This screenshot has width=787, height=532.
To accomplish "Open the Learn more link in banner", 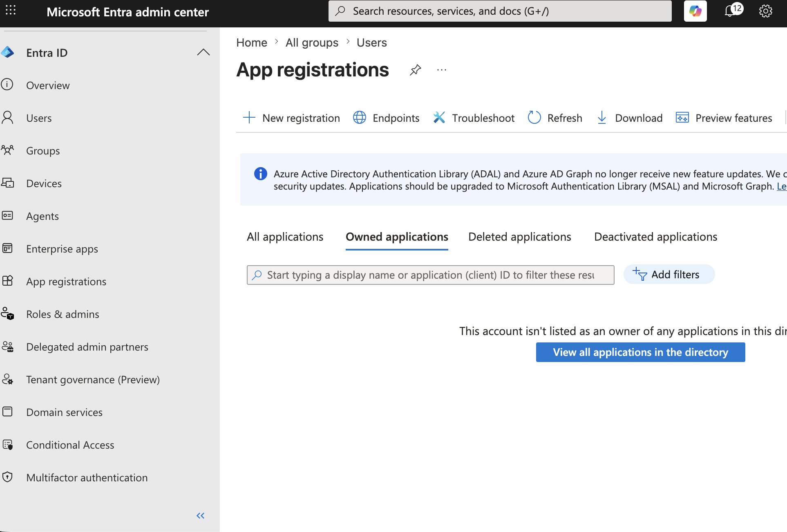I will 782,187.
